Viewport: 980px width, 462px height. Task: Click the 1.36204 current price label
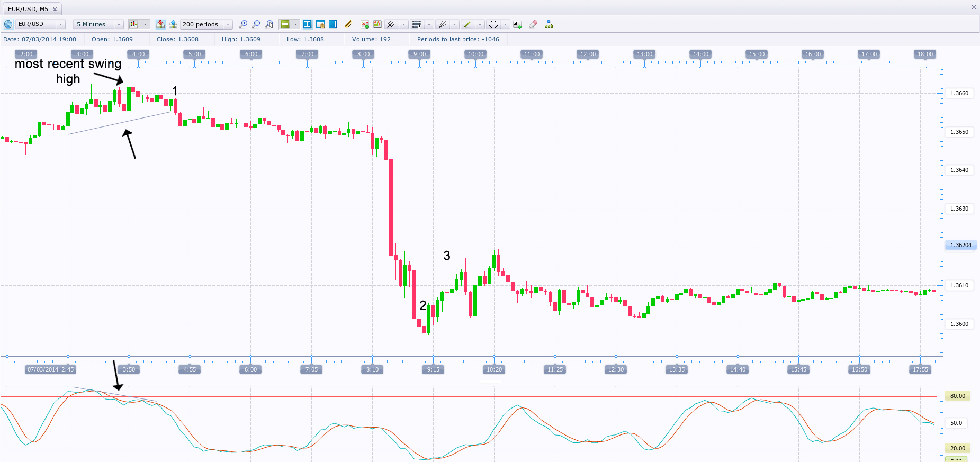pos(960,245)
